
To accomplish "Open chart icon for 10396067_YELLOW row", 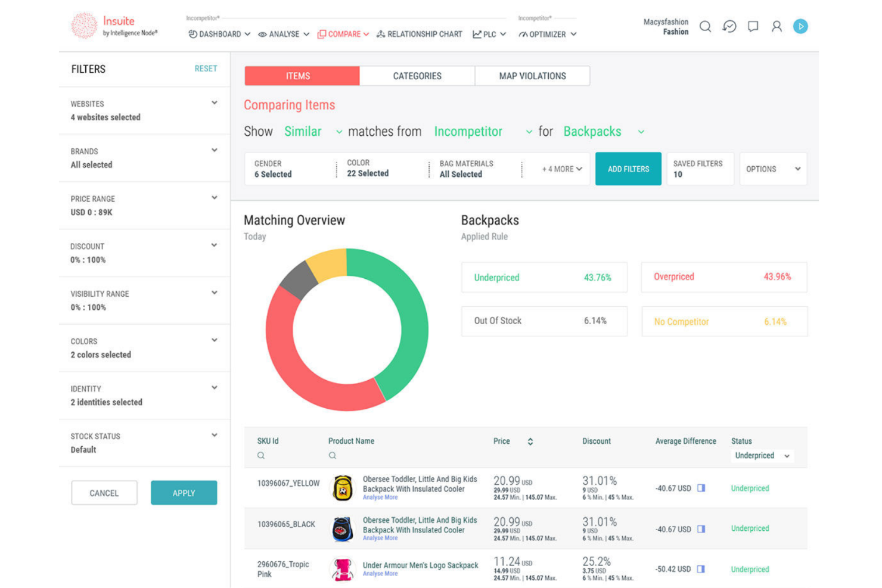I will pos(701,488).
